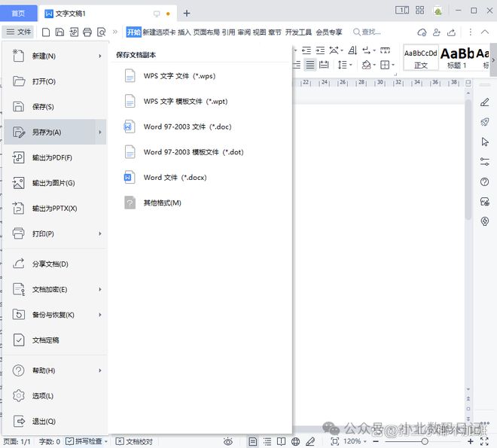The height and width of the screenshot is (448, 497).
Task: Expand submenu arrow beside 帮助(H)
Action: (x=100, y=370)
